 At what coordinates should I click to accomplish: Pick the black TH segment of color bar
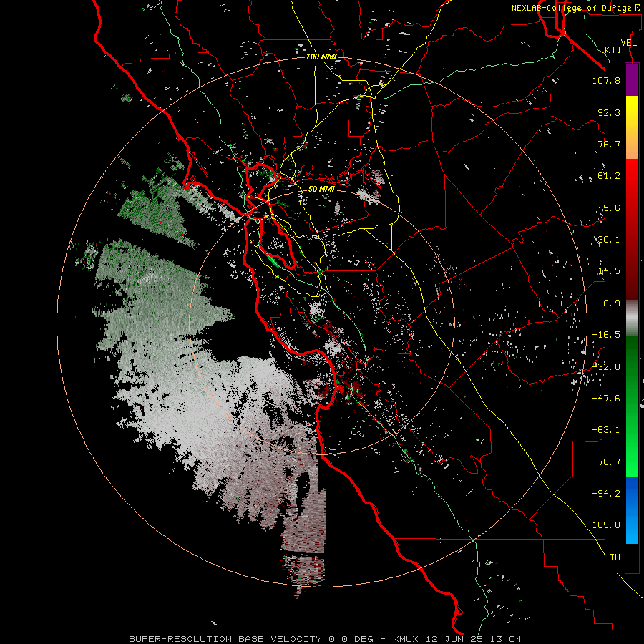pos(632,557)
